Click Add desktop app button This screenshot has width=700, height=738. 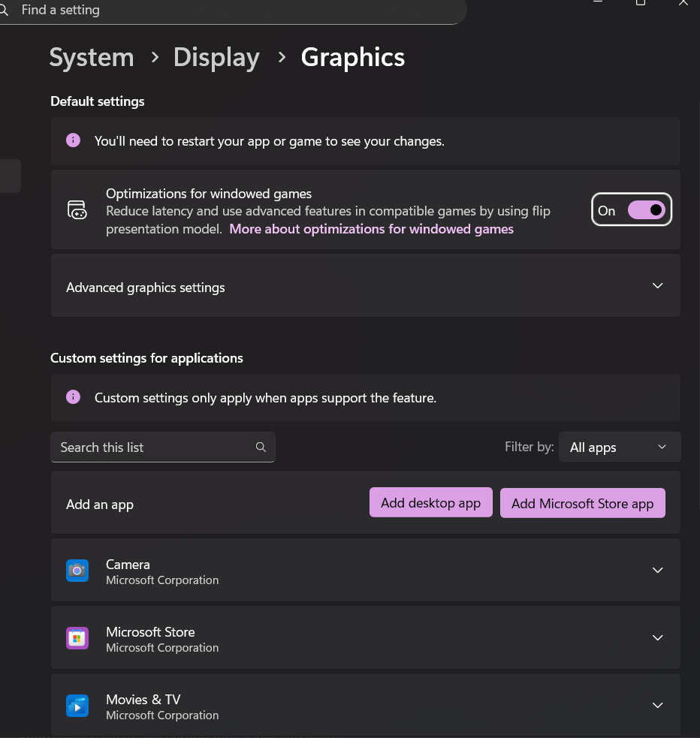click(430, 503)
